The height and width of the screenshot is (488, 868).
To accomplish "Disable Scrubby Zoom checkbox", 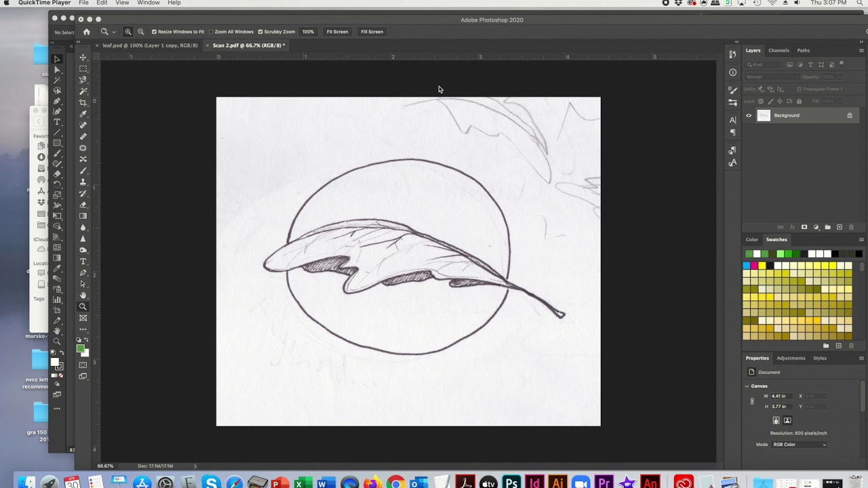I will coord(260,32).
